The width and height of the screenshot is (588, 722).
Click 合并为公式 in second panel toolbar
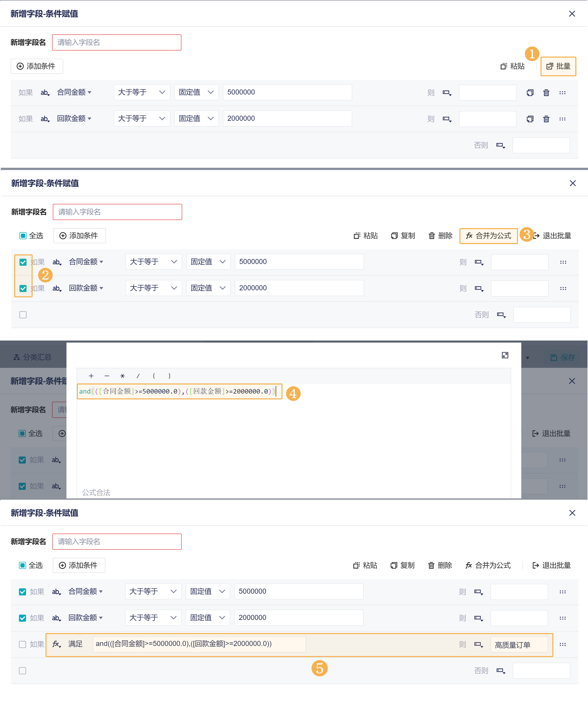488,236
